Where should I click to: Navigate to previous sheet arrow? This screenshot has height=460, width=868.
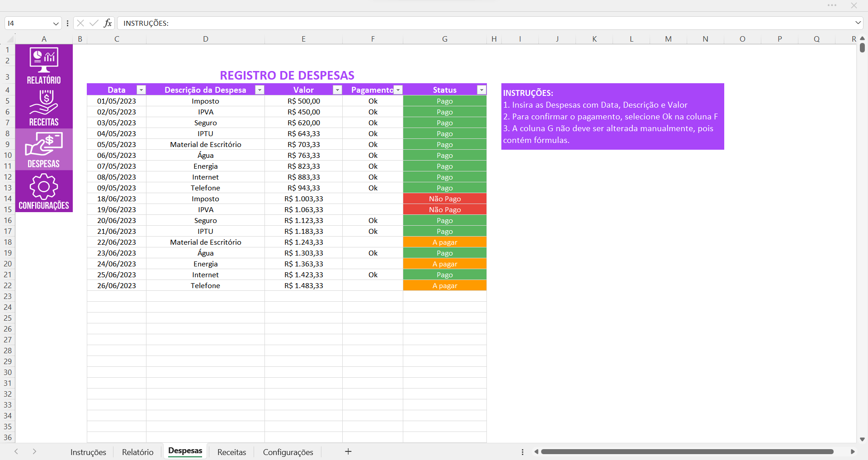pyautogui.click(x=16, y=451)
